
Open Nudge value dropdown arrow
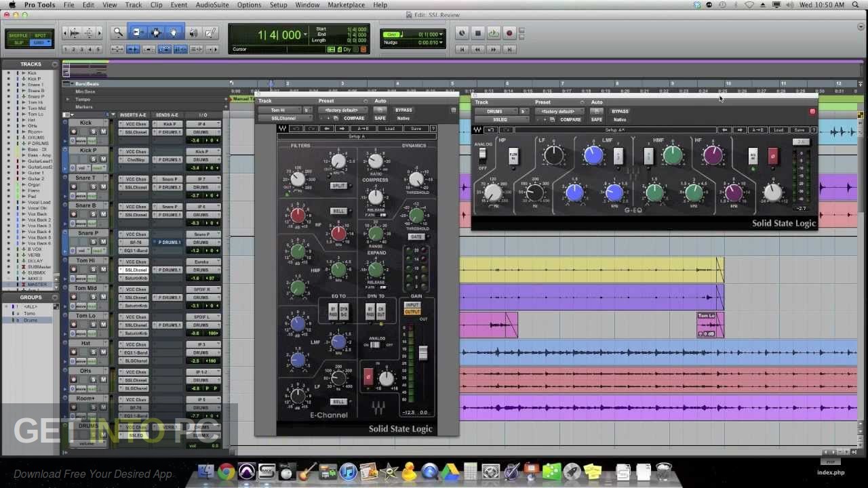441,42
